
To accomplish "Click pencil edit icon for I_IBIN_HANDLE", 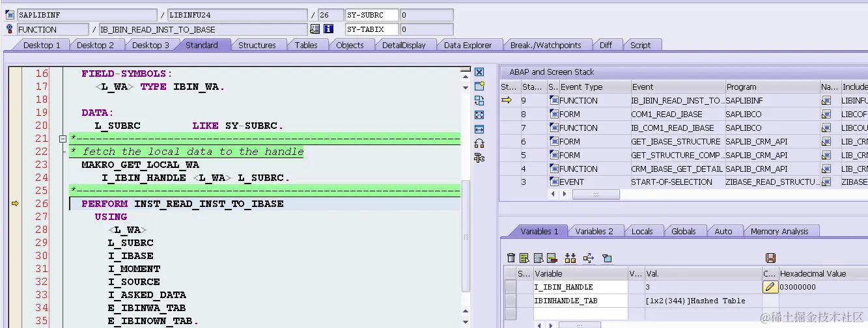I will [770, 287].
